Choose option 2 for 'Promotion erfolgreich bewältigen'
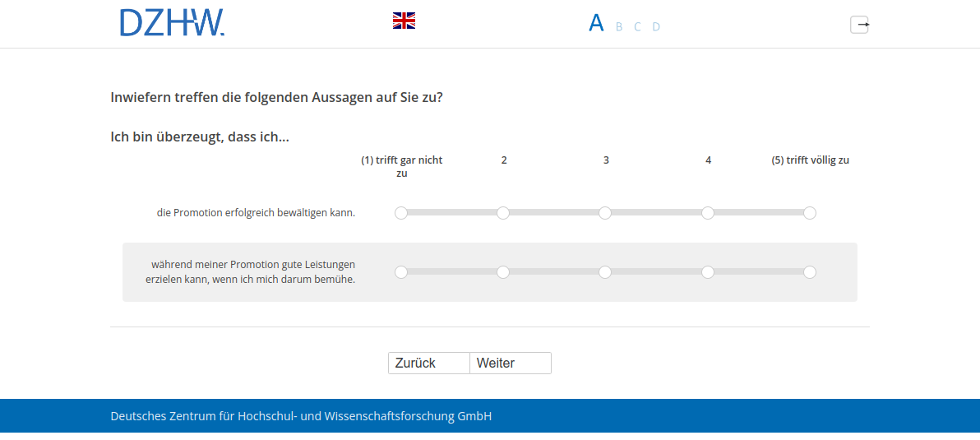The width and height of the screenshot is (980, 440). (503, 213)
